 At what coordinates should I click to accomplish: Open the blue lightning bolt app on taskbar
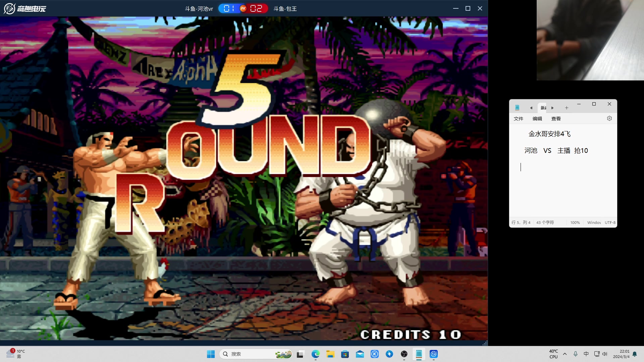tap(389, 354)
